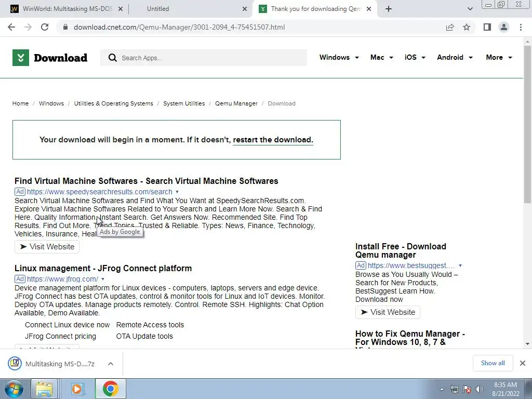This screenshot has height=399, width=532.
Task: Open System Utilities breadcrumb
Action: pos(184,103)
